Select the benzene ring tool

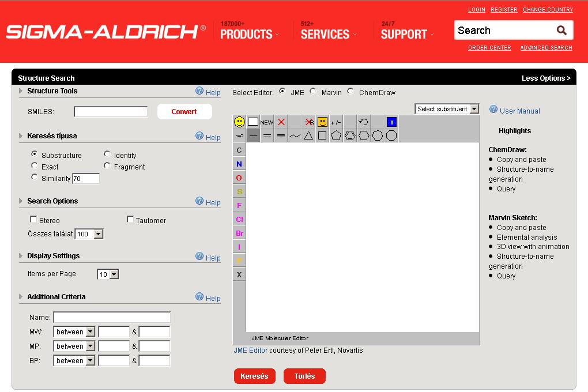pos(350,136)
